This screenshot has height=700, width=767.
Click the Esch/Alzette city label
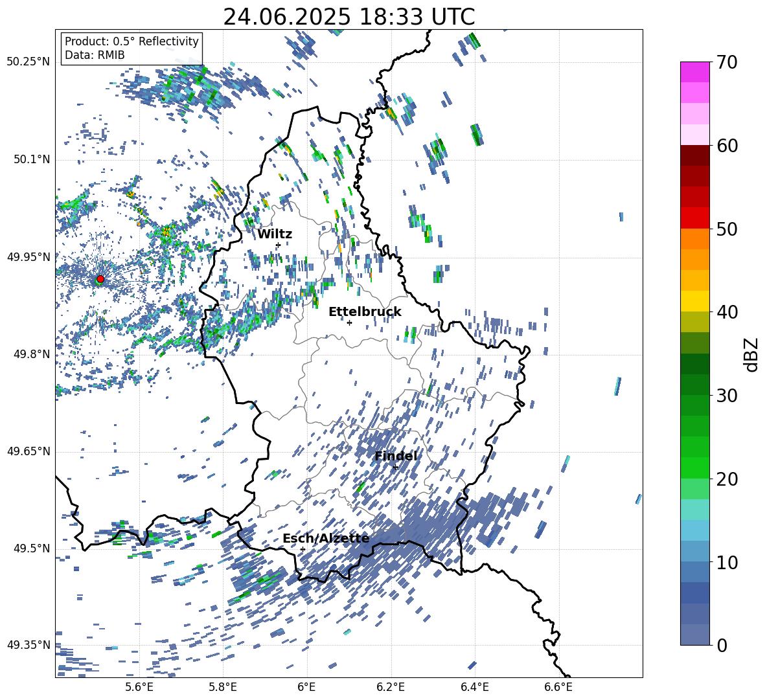[326, 539]
